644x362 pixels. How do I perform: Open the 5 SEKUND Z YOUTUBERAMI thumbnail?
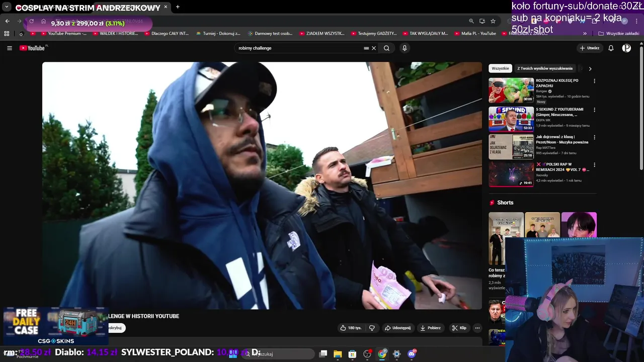pos(511,119)
